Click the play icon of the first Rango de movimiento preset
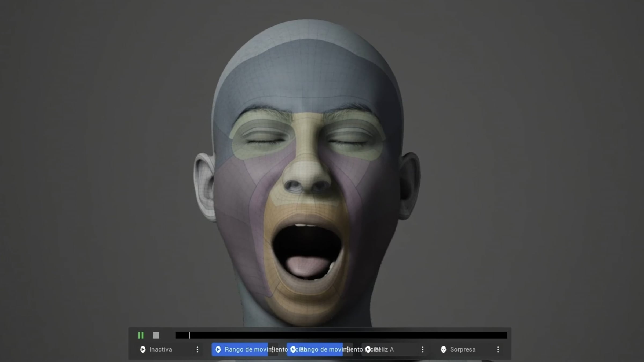Screen dimensions: 644x362 pyautogui.click(x=218, y=349)
